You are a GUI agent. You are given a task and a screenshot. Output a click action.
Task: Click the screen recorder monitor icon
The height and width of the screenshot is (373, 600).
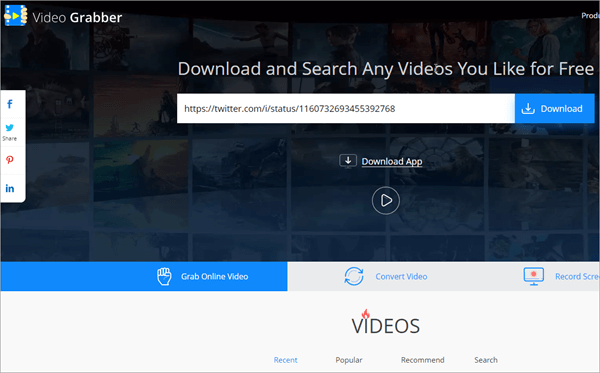click(x=533, y=276)
